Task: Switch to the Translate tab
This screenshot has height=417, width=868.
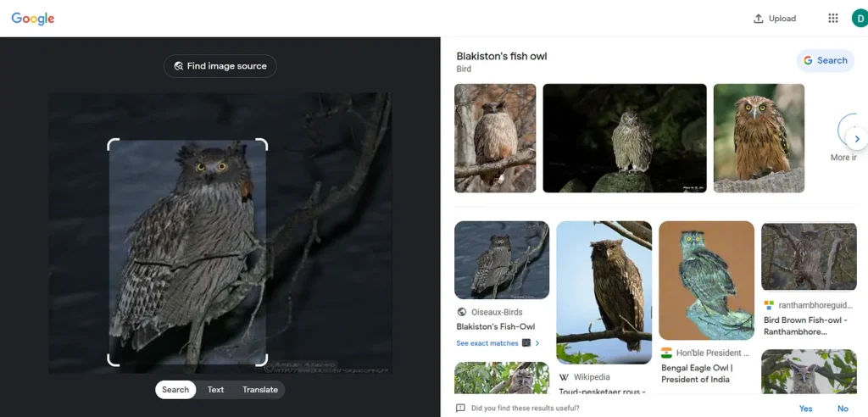Action: tap(260, 390)
